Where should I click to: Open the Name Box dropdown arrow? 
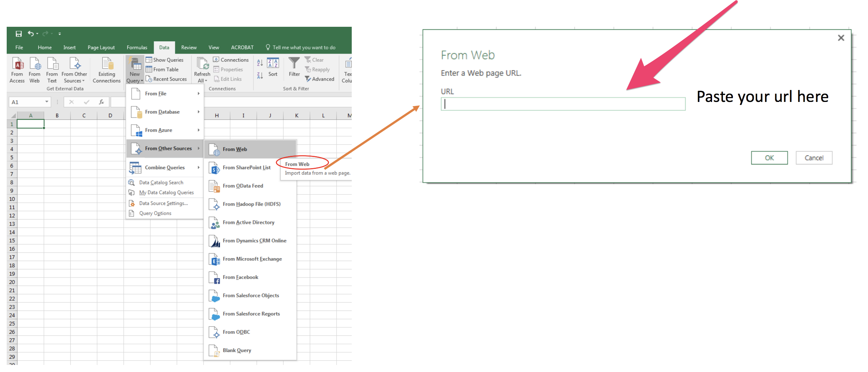(47, 102)
